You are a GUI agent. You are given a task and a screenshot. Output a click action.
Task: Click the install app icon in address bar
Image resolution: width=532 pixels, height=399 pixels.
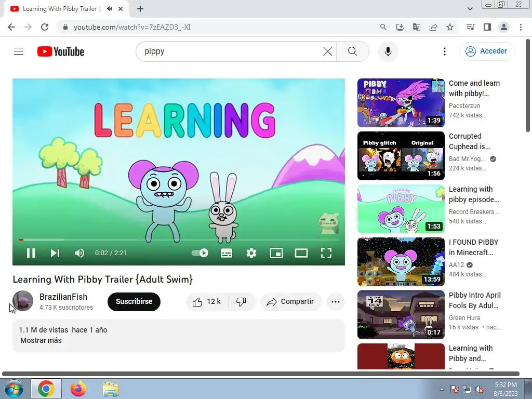click(x=400, y=27)
